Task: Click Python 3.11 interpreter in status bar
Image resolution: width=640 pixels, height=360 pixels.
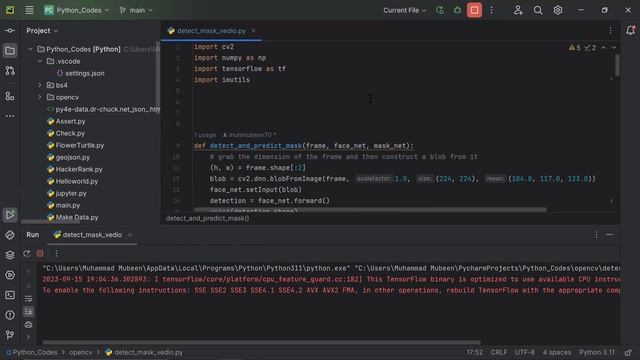Action: 597,352
